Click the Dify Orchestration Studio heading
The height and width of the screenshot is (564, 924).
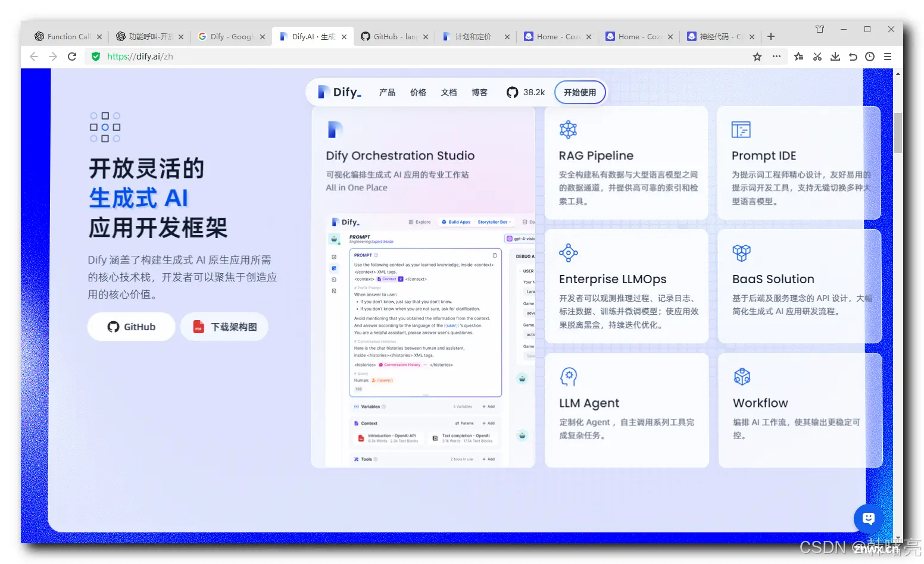point(400,156)
